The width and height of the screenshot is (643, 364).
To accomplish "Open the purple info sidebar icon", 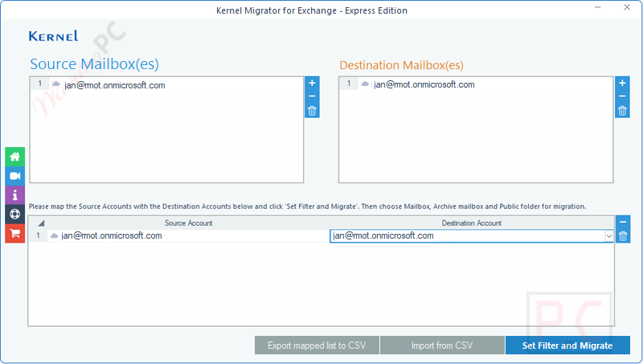I will tap(14, 194).
